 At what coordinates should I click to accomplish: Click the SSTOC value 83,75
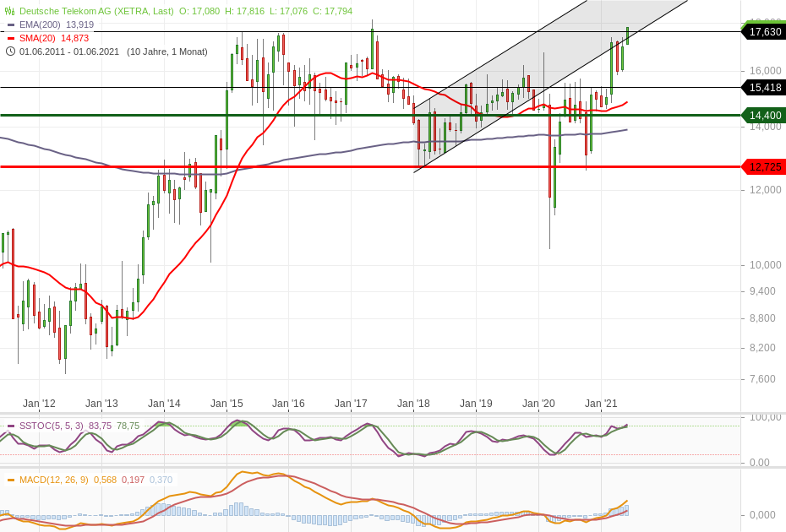click(100, 426)
